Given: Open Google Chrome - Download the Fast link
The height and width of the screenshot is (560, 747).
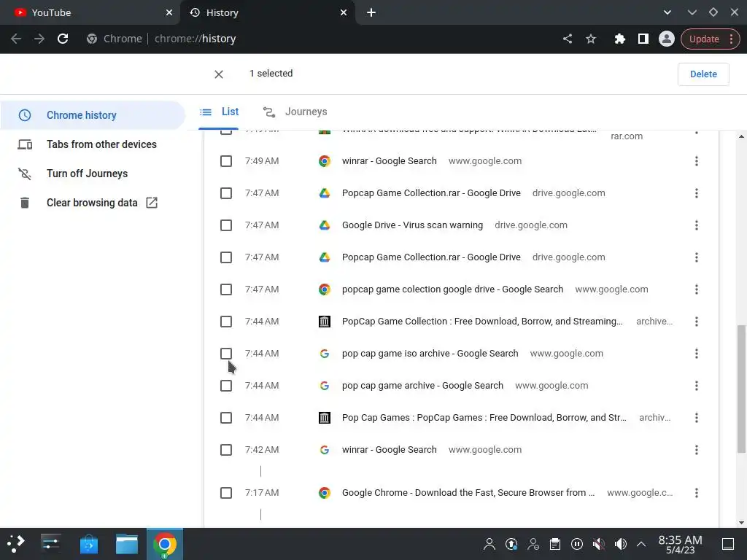Looking at the screenshot, I should [468, 493].
